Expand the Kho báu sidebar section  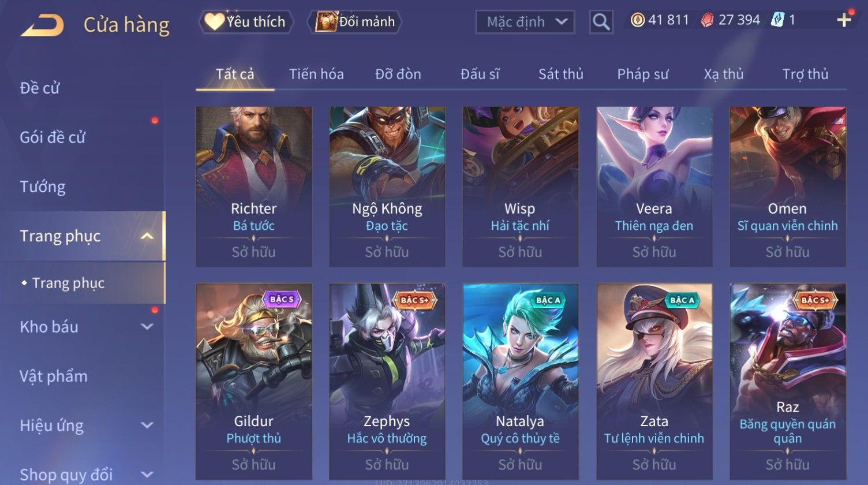pyautogui.click(x=147, y=327)
